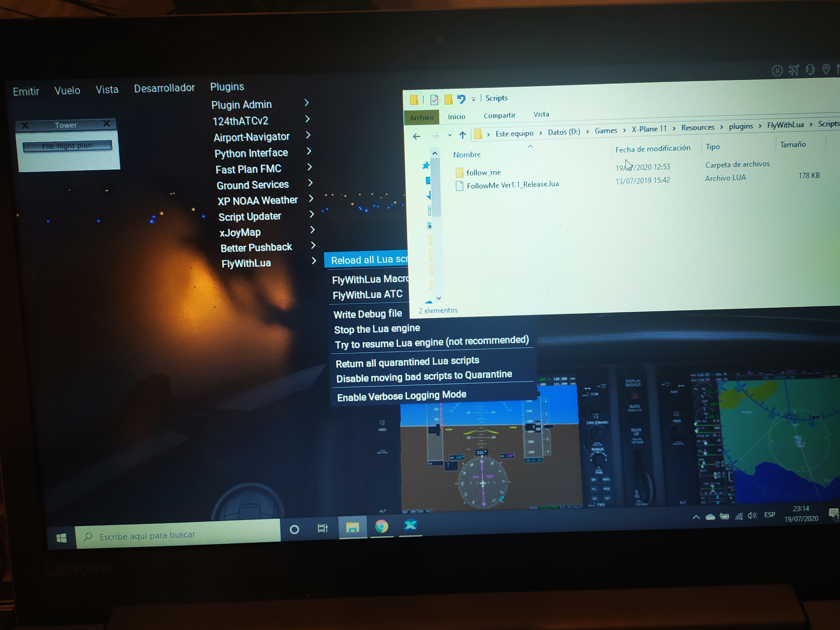Select Return all quarantined Lua scripts
The image size is (840, 630).
pyautogui.click(x=407, y=362)
